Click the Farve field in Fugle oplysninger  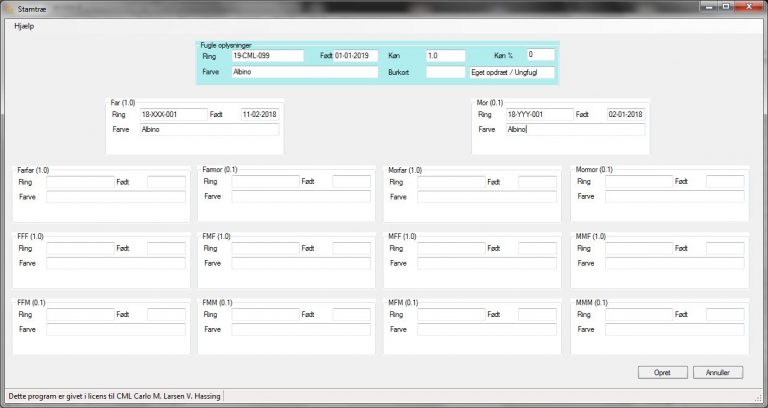click(305, 72)
